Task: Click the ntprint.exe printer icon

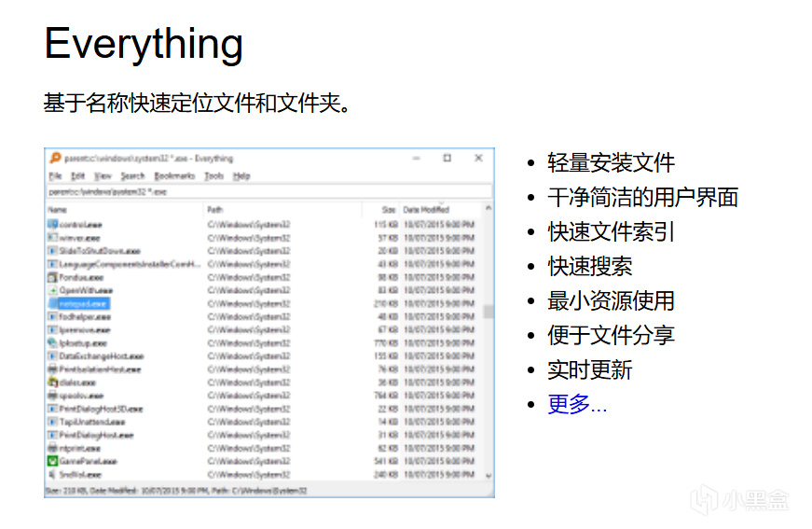Action: pos(52,448)
